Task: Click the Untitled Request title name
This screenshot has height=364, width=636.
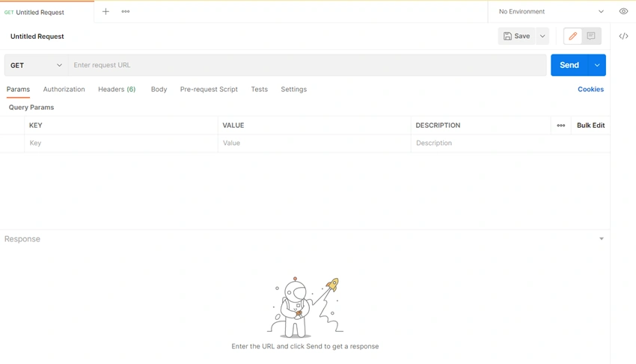Action: [37, 37]
